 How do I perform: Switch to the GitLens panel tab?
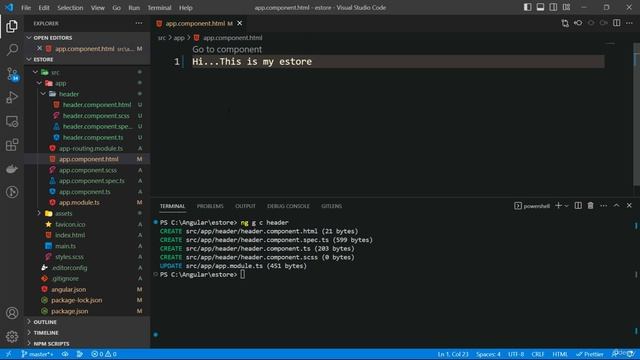[x=331, y=206]
